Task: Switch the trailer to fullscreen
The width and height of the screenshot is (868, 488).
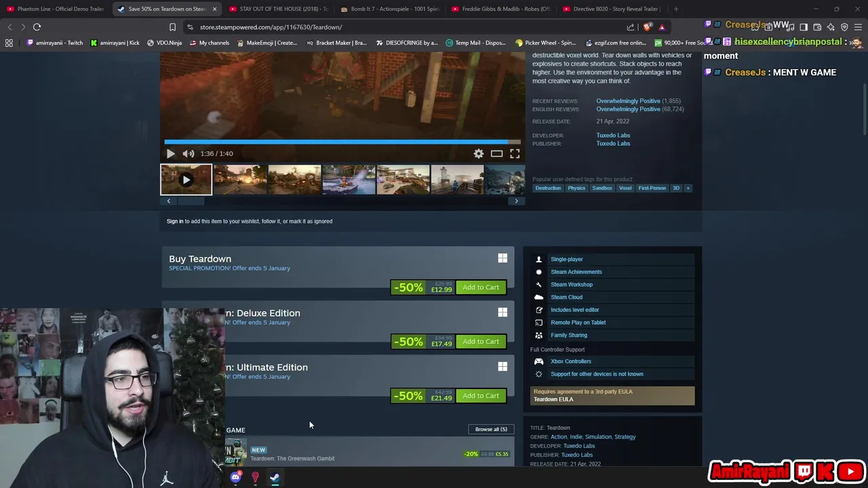Action: tap(515, 154)
